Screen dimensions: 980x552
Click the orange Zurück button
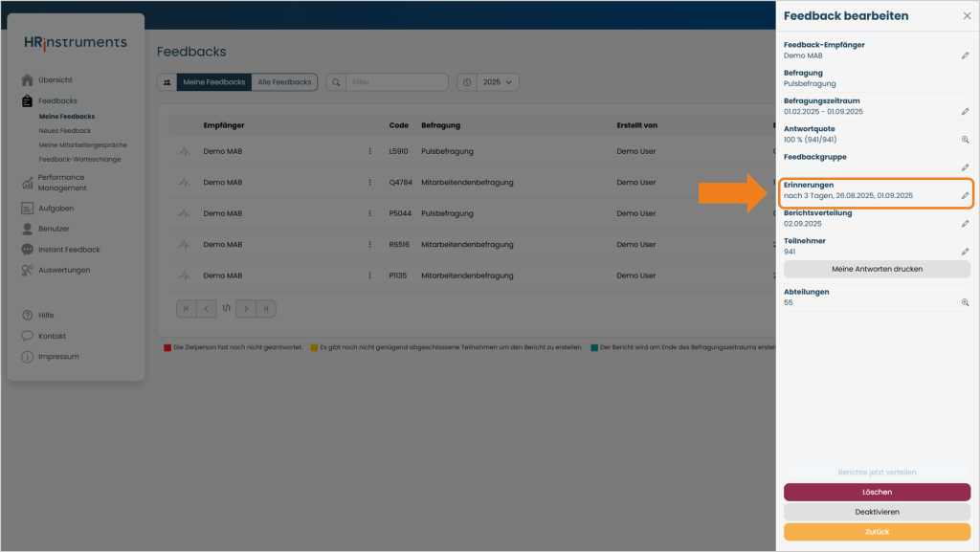877,532
